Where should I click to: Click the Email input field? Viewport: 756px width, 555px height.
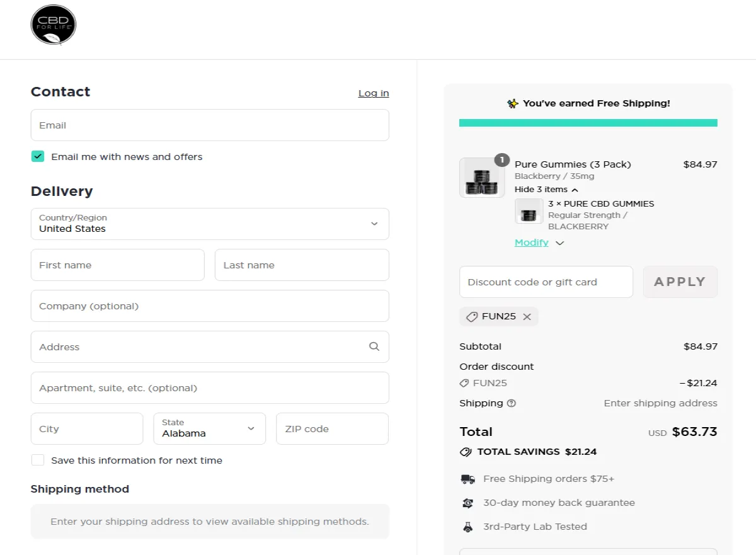click(210, 125)
